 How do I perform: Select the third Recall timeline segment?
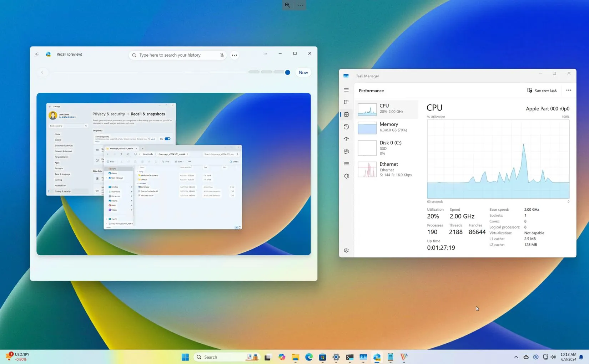279,72
